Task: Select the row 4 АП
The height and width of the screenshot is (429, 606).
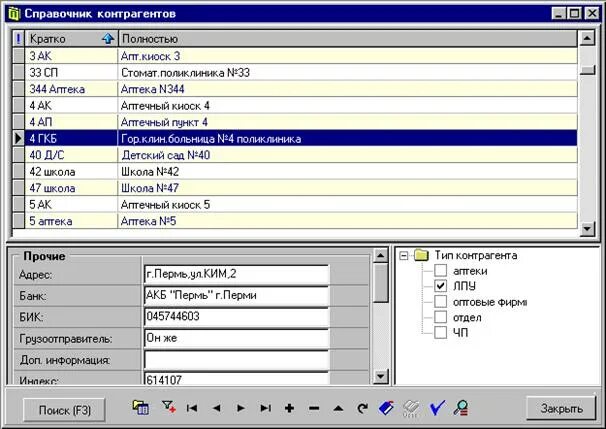Action: tap(301, 122)
